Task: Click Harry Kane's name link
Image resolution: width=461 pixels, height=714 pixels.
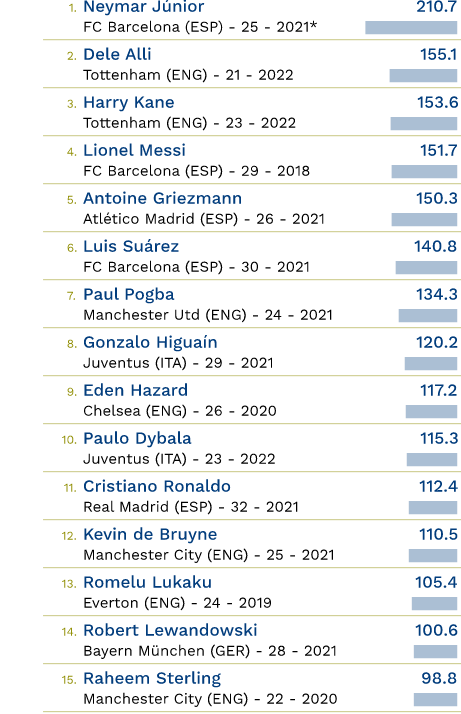Action: (x=128, y=102)
